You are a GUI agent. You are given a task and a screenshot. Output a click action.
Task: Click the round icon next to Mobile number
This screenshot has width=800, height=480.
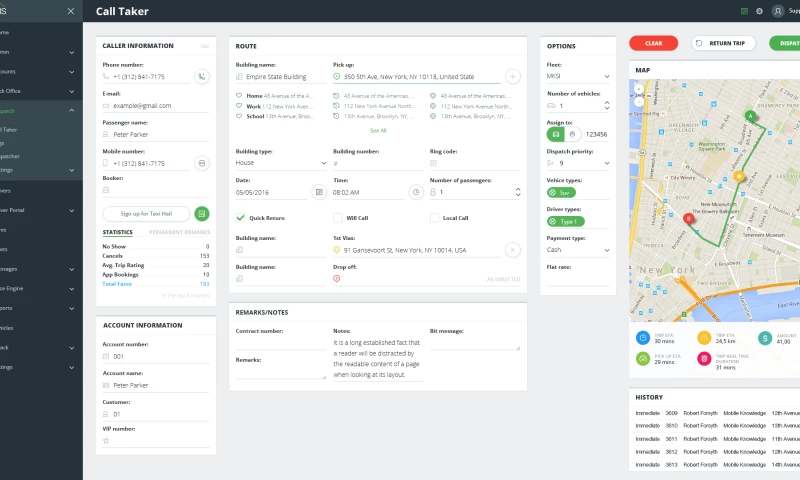click(202, 163)
